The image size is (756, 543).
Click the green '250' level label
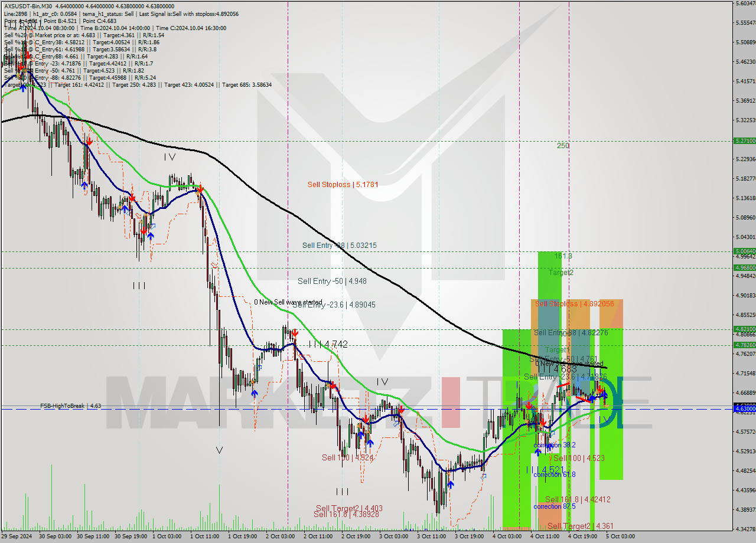click(x=563, y=145)
